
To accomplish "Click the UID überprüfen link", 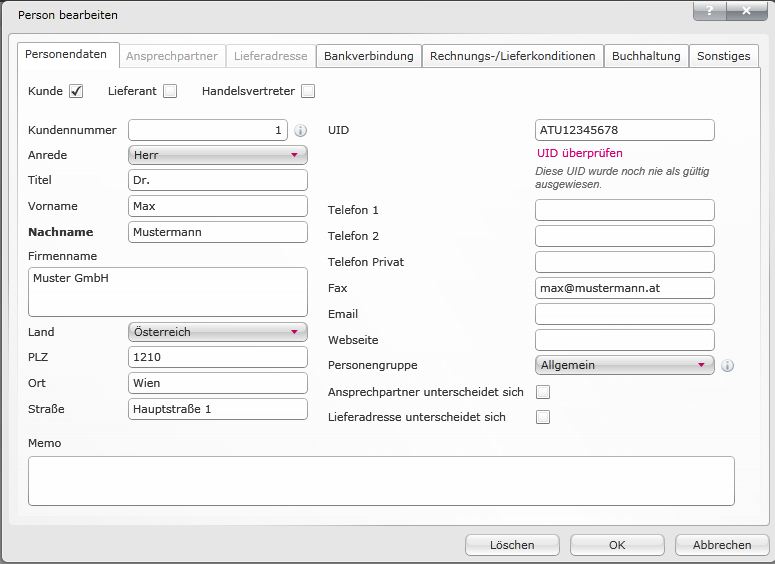I will click(x=579, y=153).
